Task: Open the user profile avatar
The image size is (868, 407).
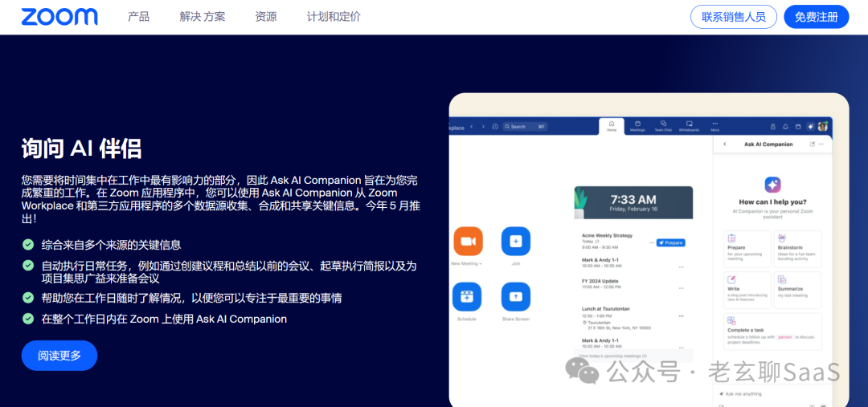Action: (x=822, y=126)
